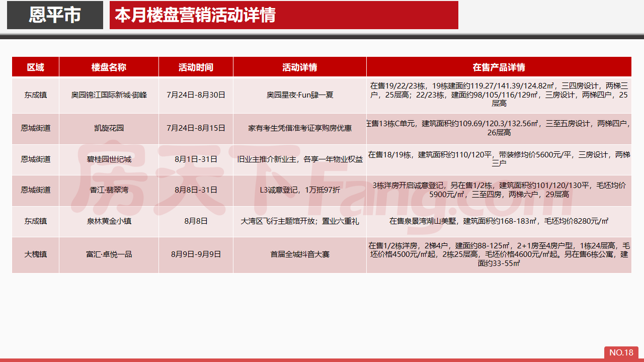Click the 凯旋花园 project name cell
This screenshot has width=644, height=362.
point(109,128)
